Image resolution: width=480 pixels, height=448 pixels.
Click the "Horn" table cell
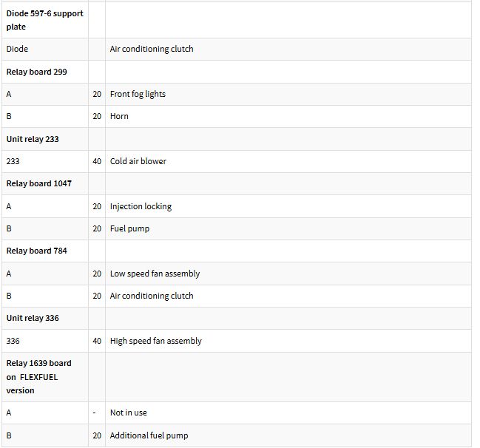coord(119,116)
